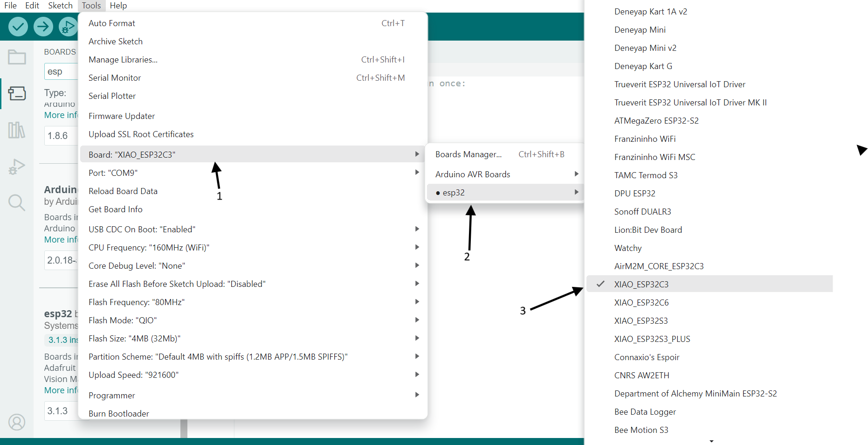Open the Library Manager sidebar icon
Screen dimensions: 868x445
tap(17, 130)
